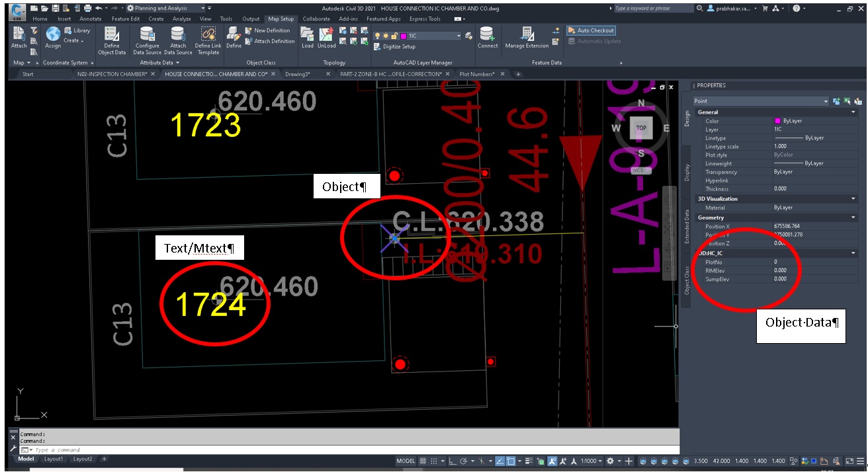Viewport: 868px width, 472px height.
Task: Click the New Definition button
Action: tap(267, 30)
